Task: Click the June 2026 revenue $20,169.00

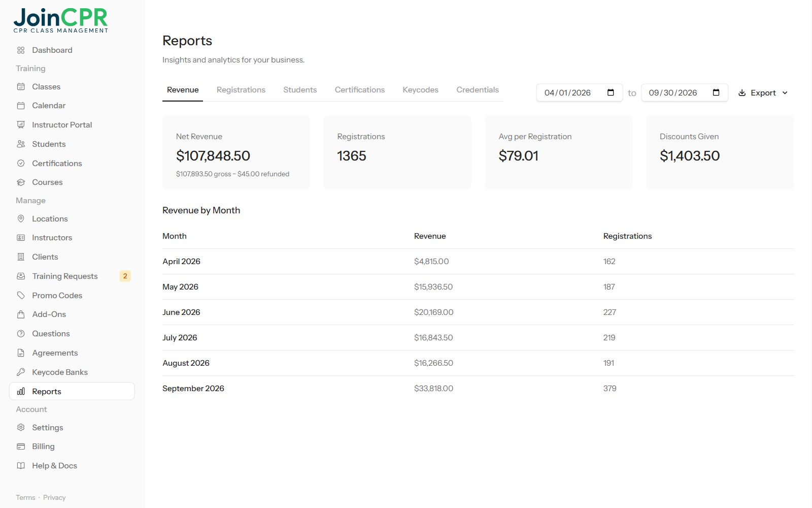Action: tap(433, 312)
